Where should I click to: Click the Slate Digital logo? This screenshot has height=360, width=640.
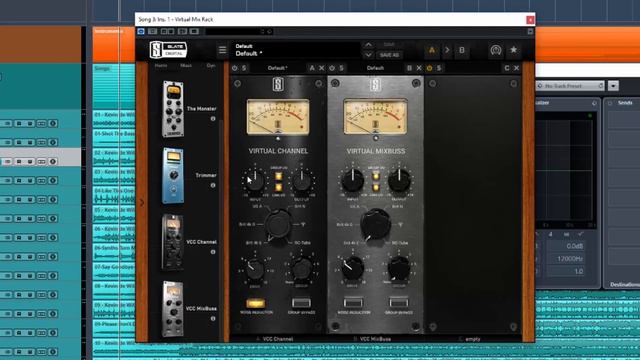(168, 50)
